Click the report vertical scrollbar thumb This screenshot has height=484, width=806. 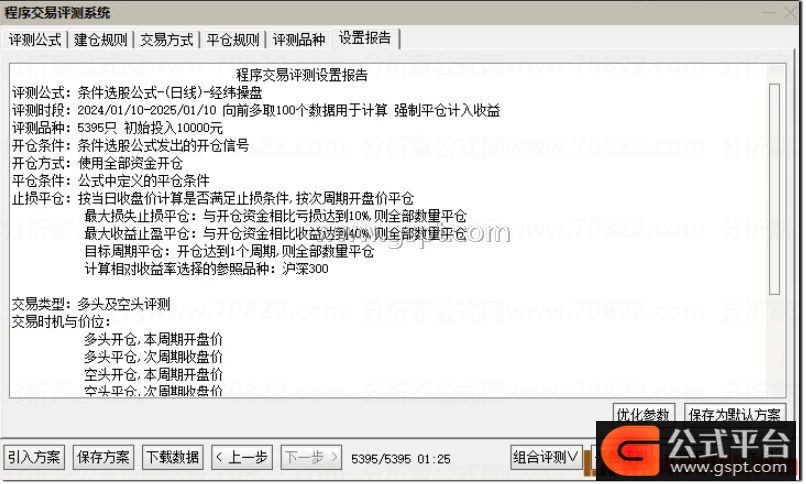(774, 189)
